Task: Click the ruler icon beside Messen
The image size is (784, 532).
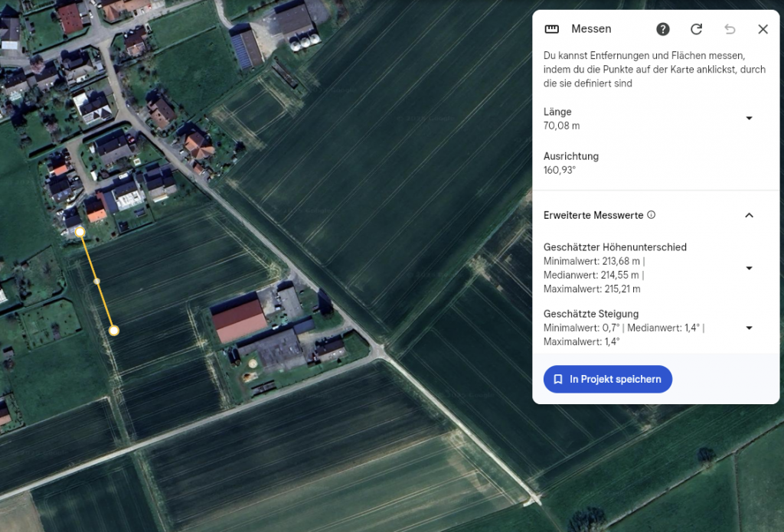Action: point(551,29)
